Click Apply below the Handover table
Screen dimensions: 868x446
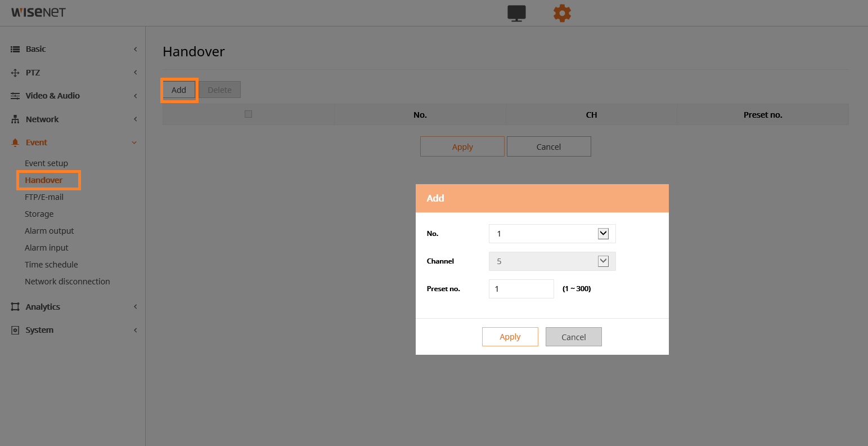(462, 146)
